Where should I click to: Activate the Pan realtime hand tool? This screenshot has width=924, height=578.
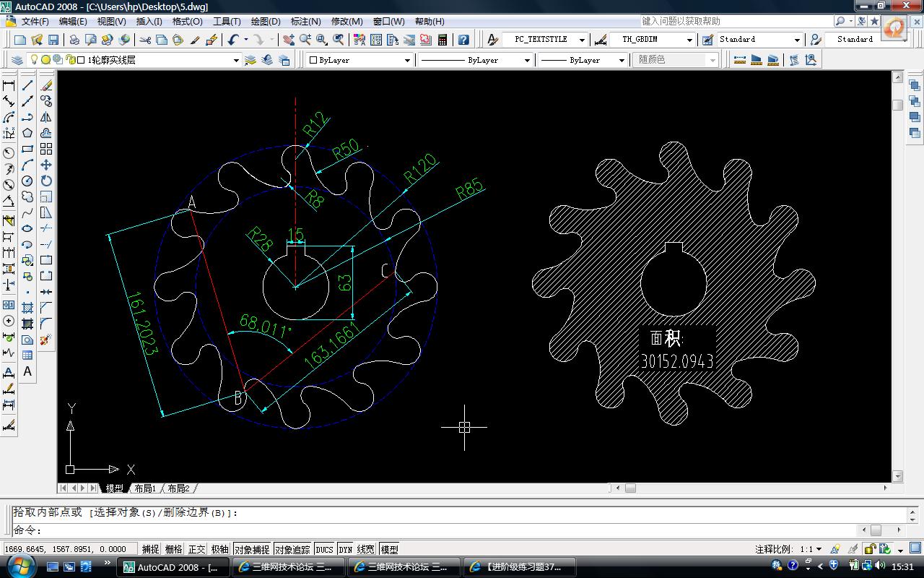(x=289, y=40)
